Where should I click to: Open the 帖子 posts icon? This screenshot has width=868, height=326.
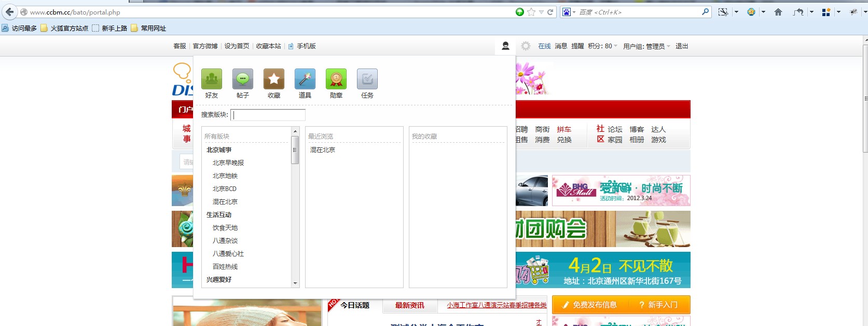243,79
